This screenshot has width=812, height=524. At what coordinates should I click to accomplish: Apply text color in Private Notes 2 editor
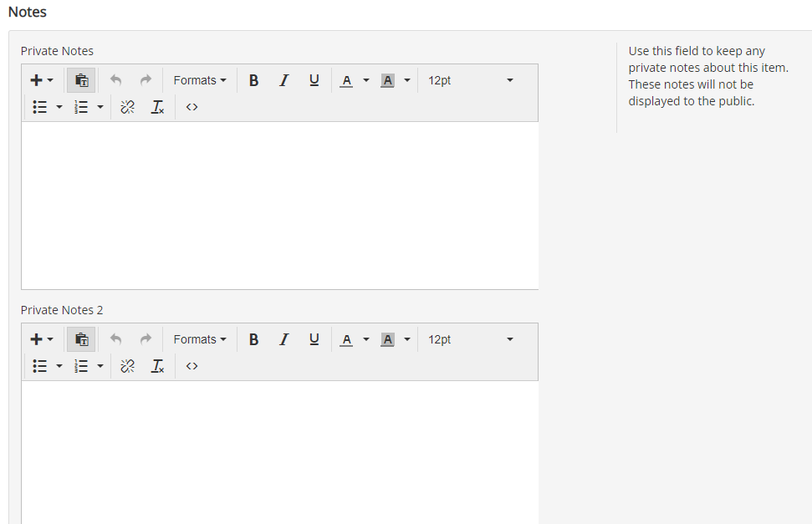[x=346, y=339]
